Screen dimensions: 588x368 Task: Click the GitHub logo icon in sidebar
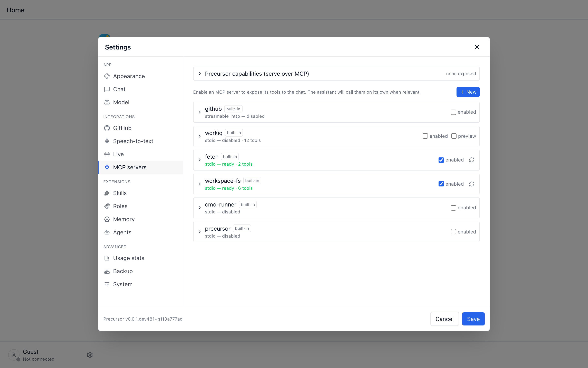pyautogui.click(x=107, y=128)
